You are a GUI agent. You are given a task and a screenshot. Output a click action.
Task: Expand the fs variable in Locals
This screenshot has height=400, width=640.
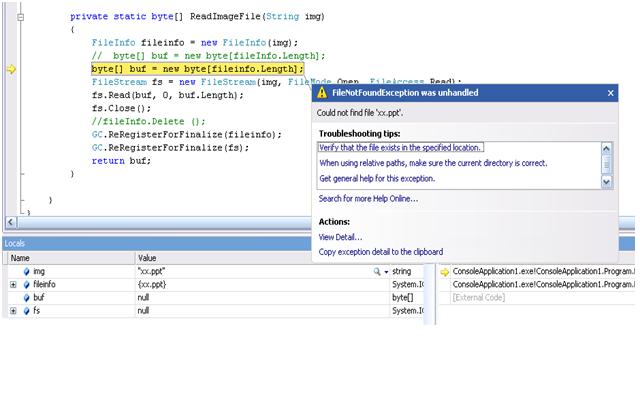coord(13,311)
